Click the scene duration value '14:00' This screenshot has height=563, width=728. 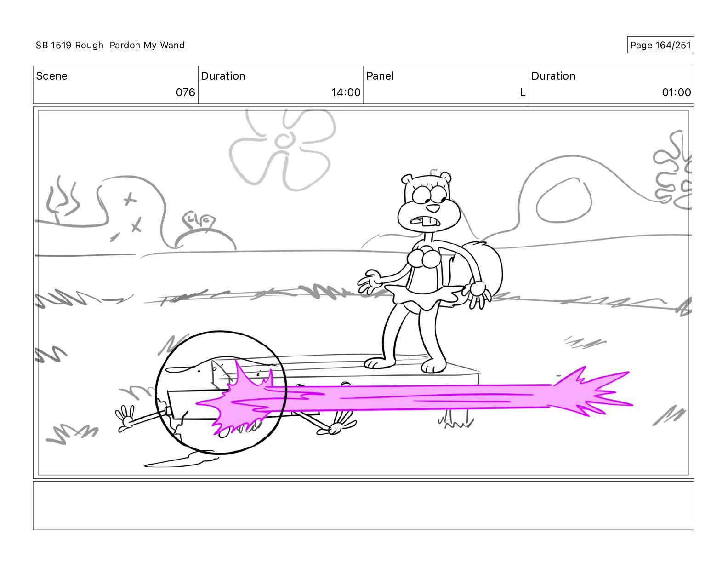[x=346, y=92]
